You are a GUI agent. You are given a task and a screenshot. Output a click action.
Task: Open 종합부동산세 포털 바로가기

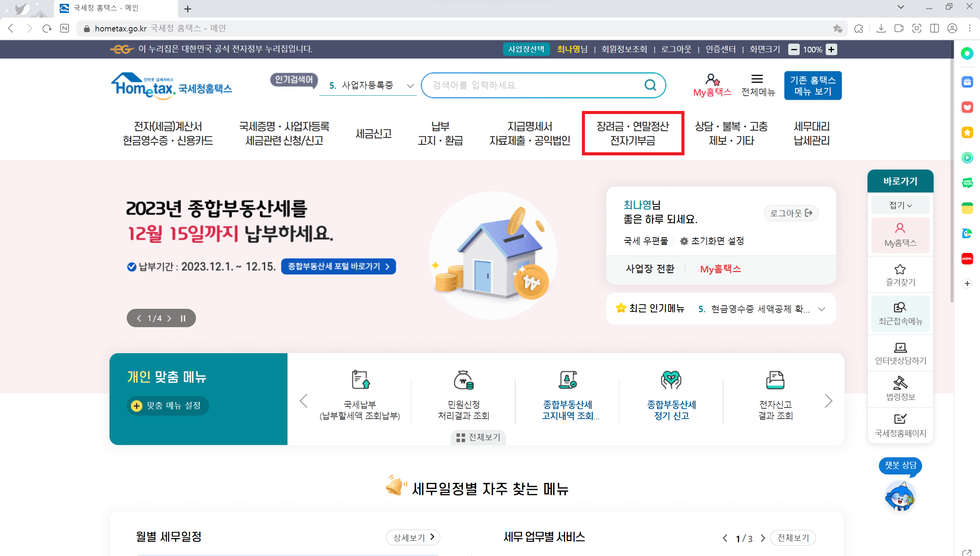pos(338,266)
